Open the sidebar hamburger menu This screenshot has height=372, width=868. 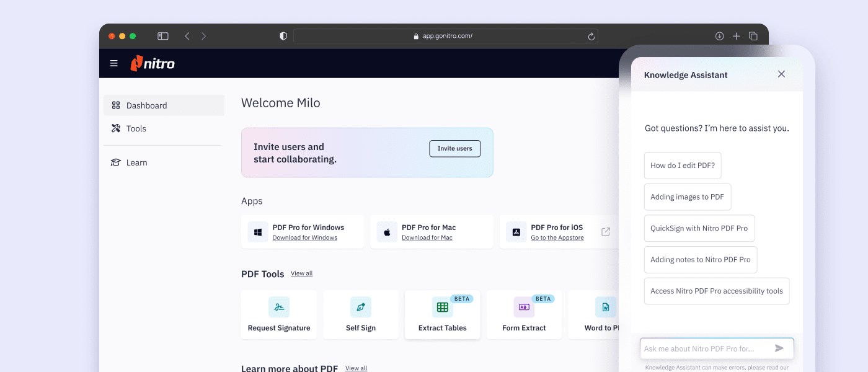click(x=113, y=63)
